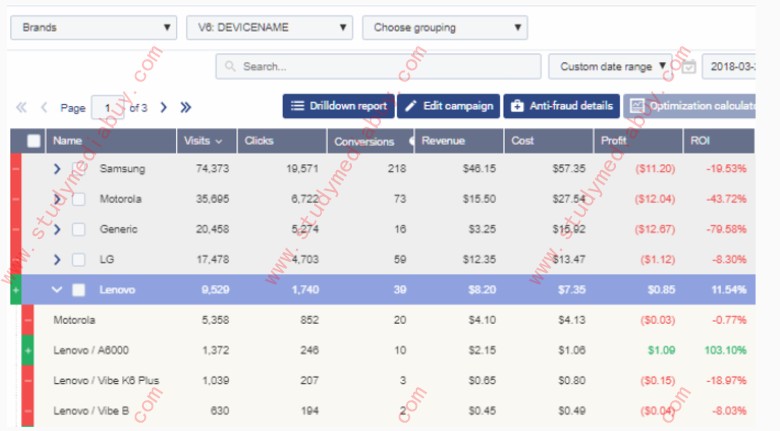Sort by Name column header
Image resolution: width=780 pixels, height=431 pixels.
coord(110,141)
